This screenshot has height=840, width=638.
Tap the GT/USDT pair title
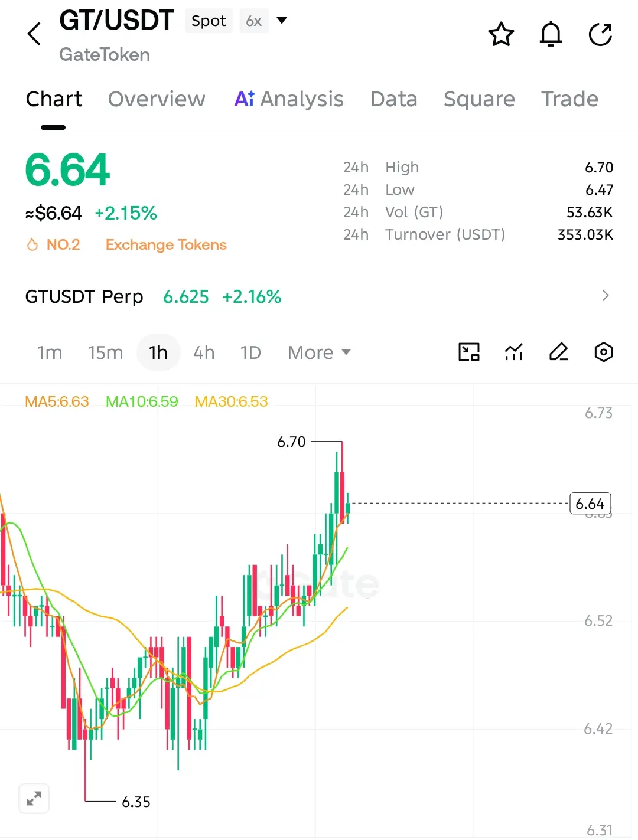click(116, 21)
